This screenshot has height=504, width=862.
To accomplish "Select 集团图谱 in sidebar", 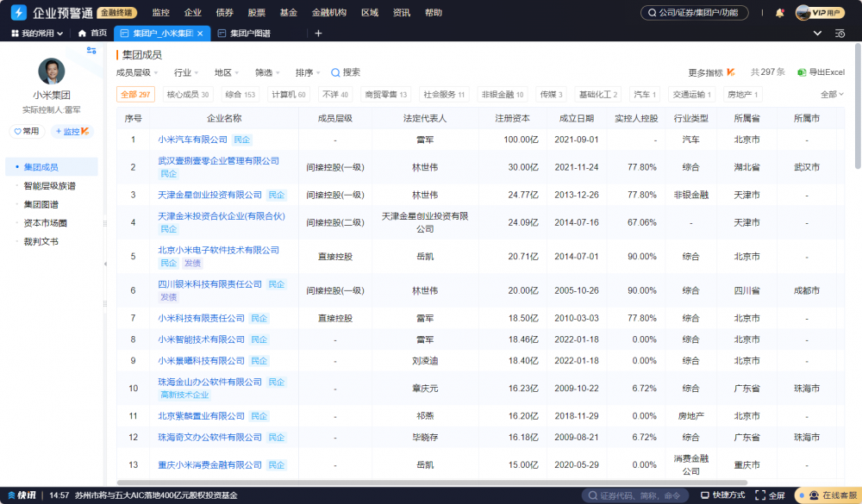I will tap(41, 204).
